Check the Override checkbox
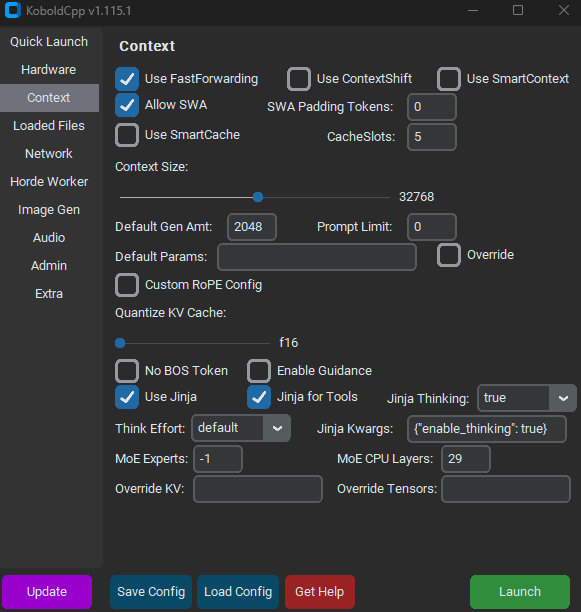The width and height of the screenshot is (581, 612). click(x=449, y=255)
